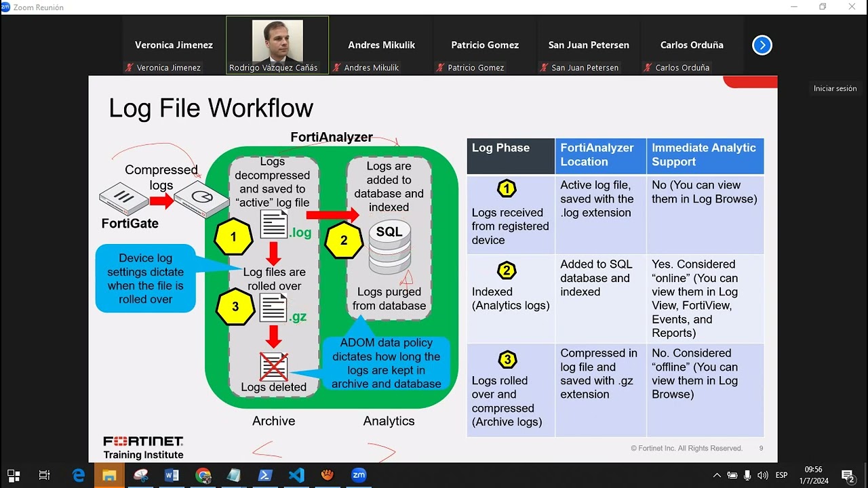This screenshot has width=868, height=488.
Task: Click the "ADOM data policy dictates" blue callout
Action: click(386, 363)
